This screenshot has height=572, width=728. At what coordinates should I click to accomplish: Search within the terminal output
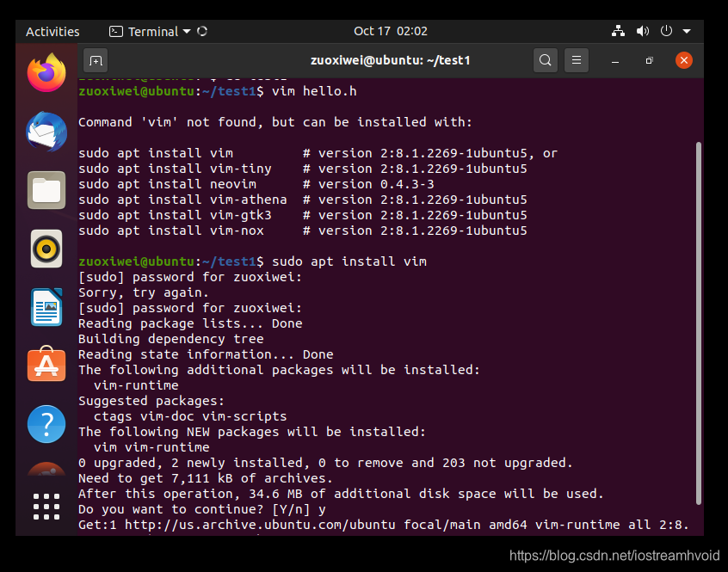click(546, 60)
